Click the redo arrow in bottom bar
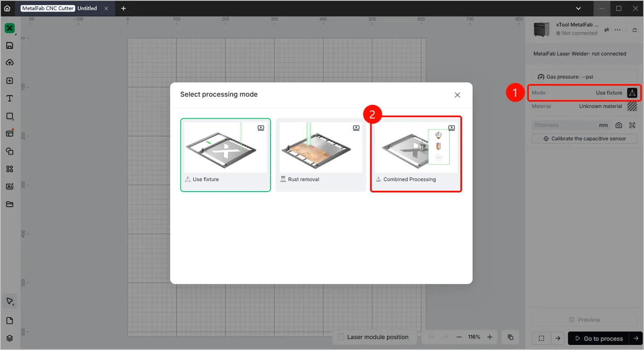Image resolution: width=644 pixels, height=350 pixels. point(445,337)
